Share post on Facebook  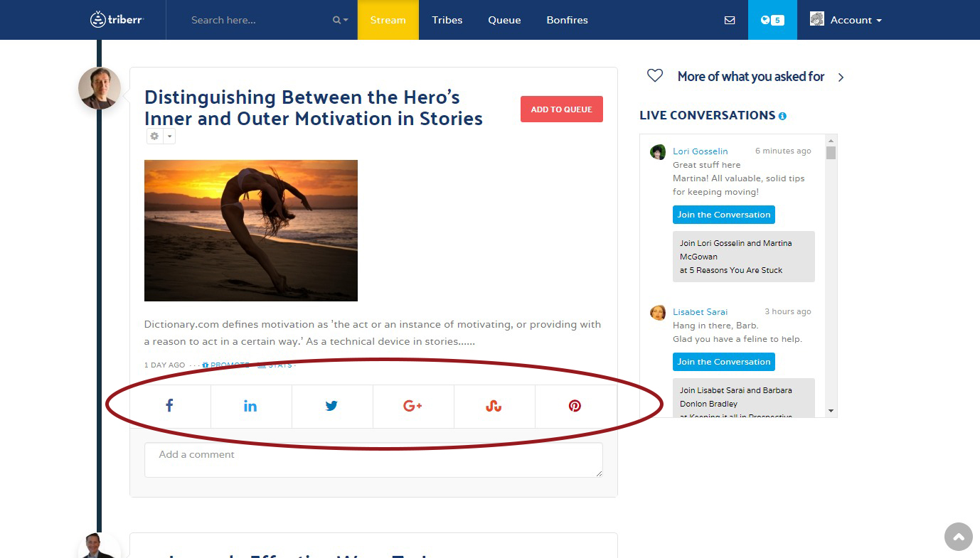pyautogui.click(x=170, y=406)
